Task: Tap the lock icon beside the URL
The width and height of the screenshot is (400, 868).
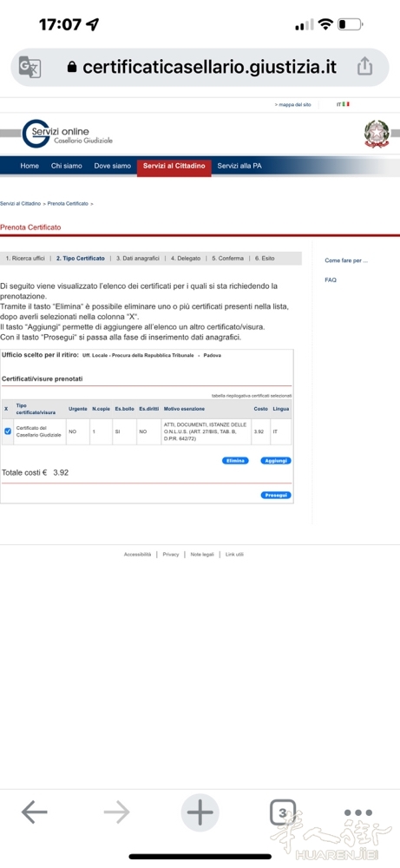Action: 72,67
